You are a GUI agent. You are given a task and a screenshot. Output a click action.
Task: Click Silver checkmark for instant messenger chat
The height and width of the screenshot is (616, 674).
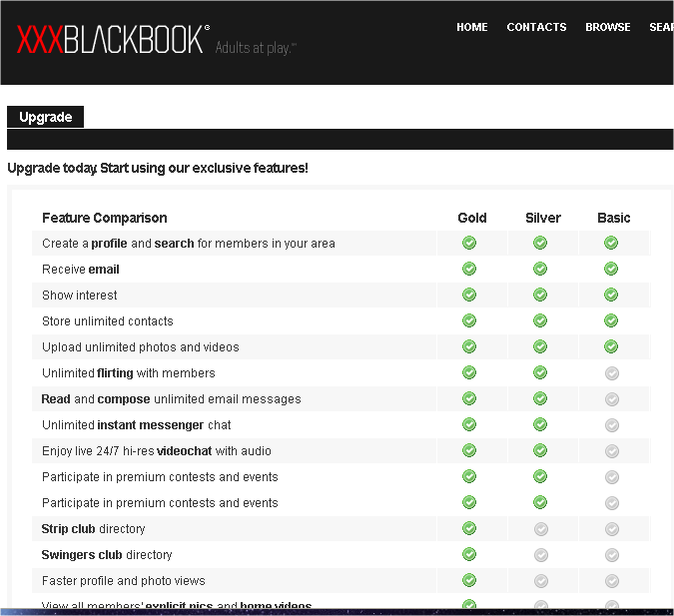click(x=540, y=424)
